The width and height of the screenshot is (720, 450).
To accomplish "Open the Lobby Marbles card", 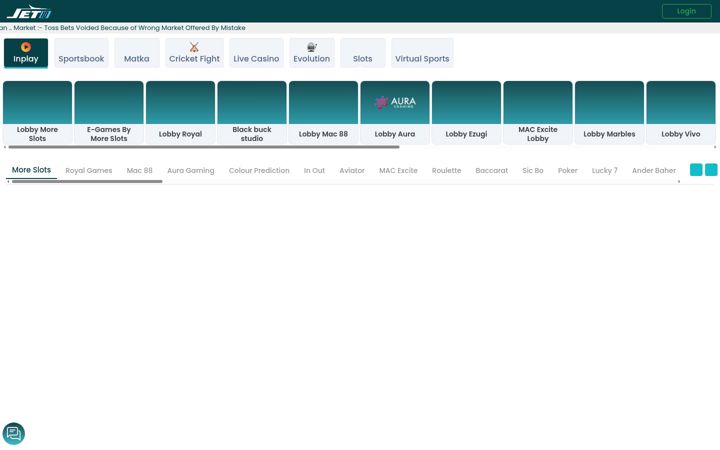I will coord(609,112).
